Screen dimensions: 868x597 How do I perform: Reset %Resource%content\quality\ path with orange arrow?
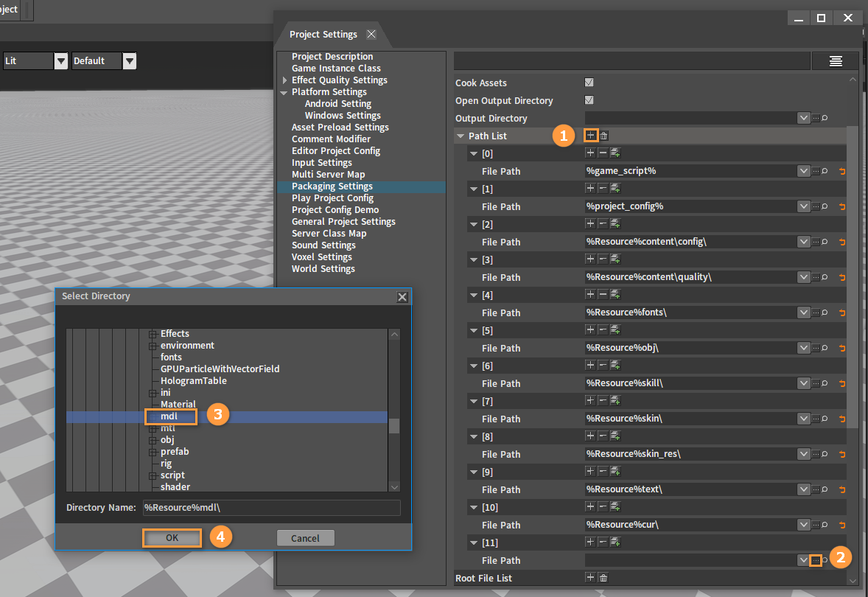click(842, 277)
